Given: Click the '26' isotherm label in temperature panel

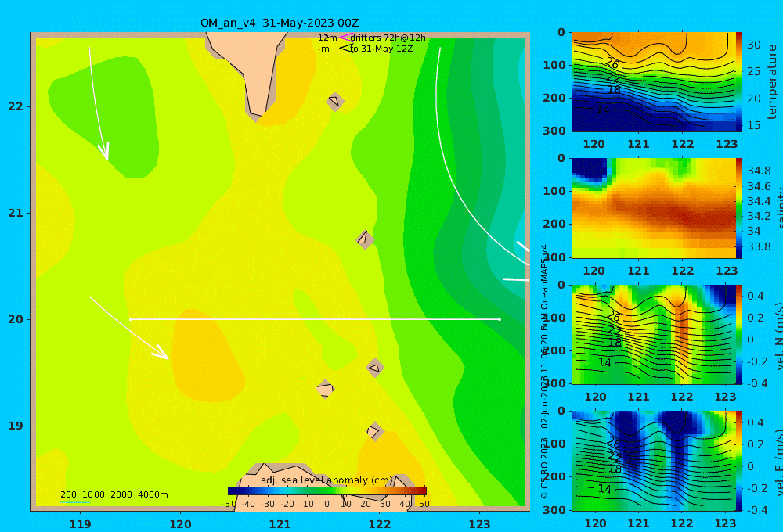Looking at the screenshot, I should click(612, 64).
